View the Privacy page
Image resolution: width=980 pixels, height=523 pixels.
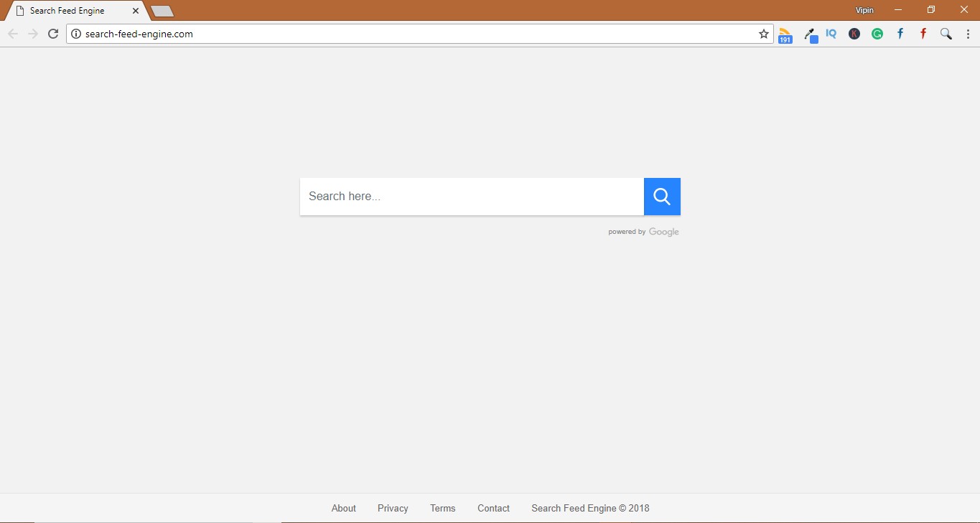click(x=392, y=508)
